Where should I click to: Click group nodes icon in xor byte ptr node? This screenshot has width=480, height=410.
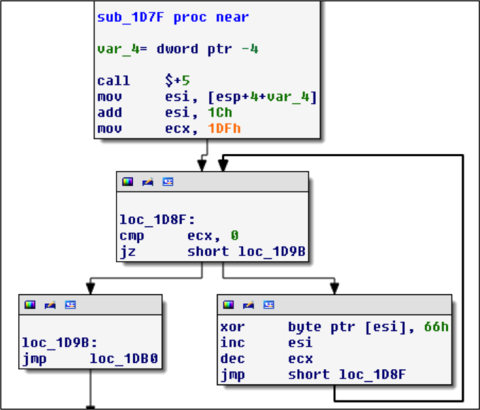click(x=269, y=305)
